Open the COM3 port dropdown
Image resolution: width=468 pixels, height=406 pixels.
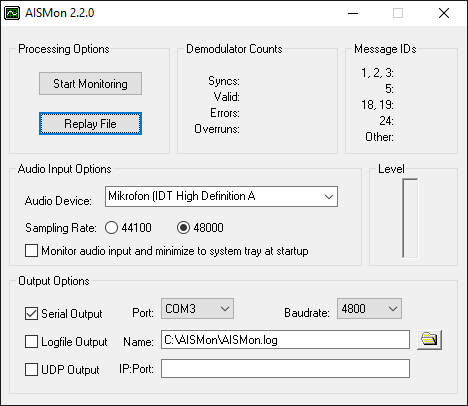click(x=197, y=309)
